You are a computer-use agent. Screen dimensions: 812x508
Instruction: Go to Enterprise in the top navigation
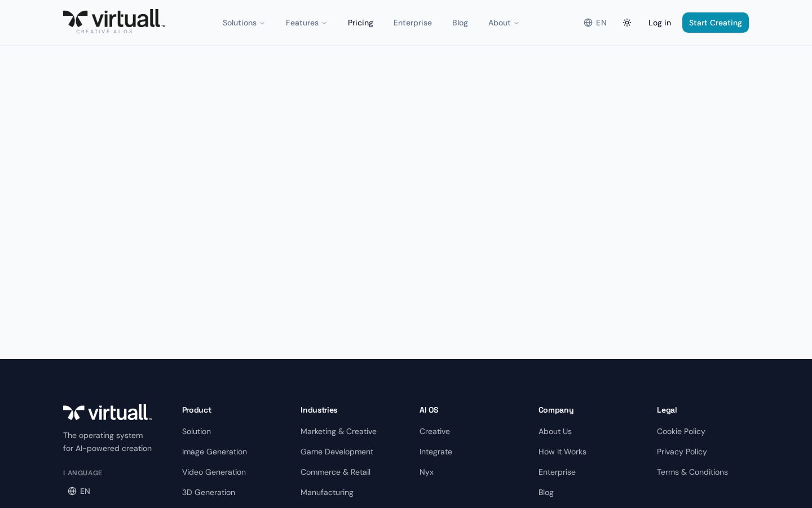tap(413, 23)
